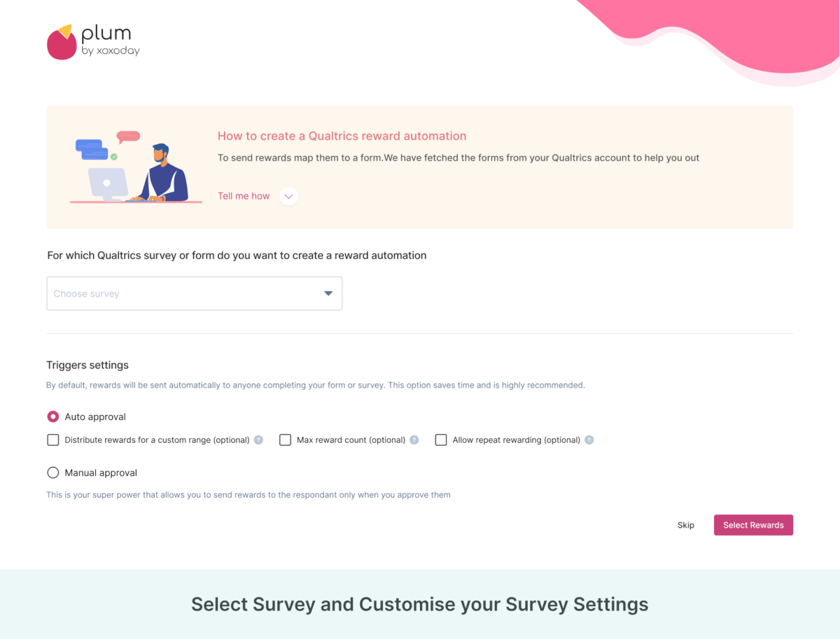Click the blue chat bubble icon in illustration
840x639 pixels.
91,148
